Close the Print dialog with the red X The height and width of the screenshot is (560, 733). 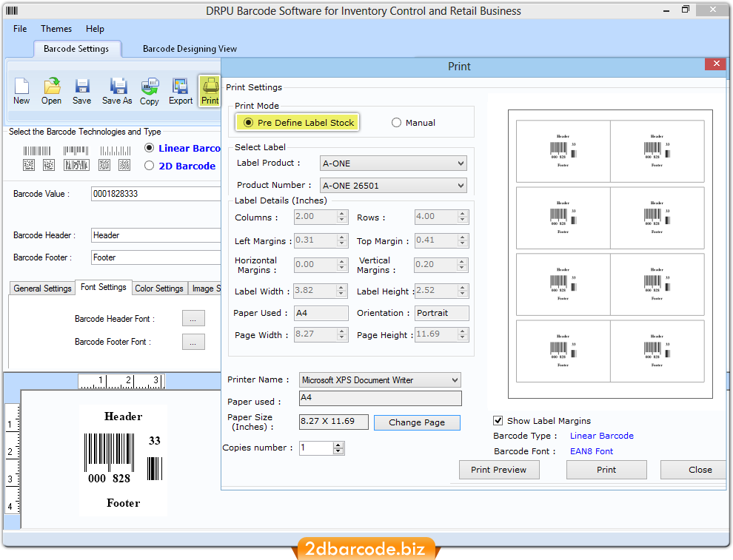coord(716,64)
